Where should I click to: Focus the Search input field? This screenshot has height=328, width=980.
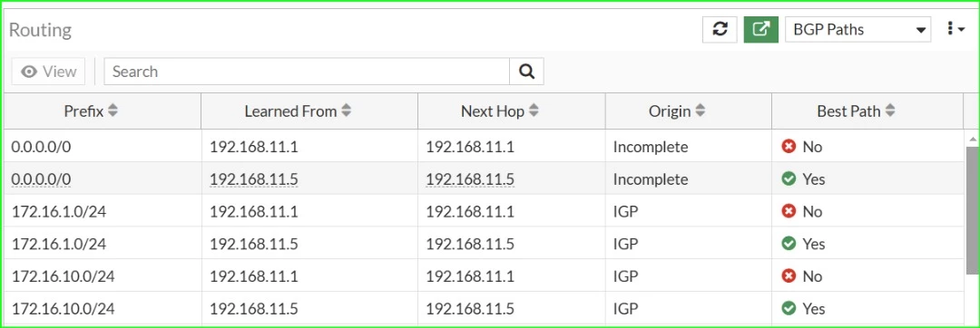[307, 72]
